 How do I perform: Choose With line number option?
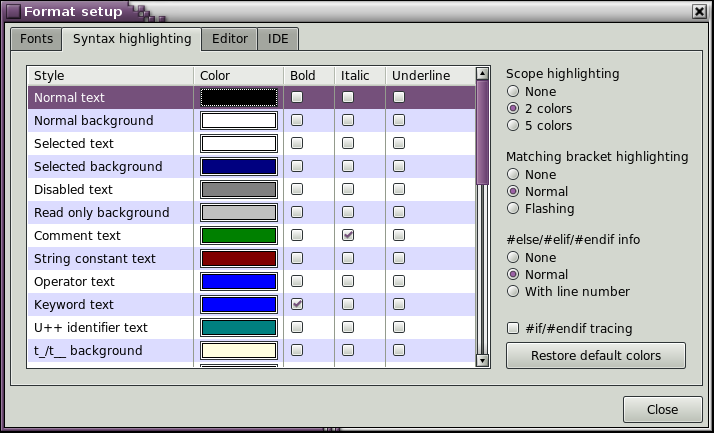point(513,292)
